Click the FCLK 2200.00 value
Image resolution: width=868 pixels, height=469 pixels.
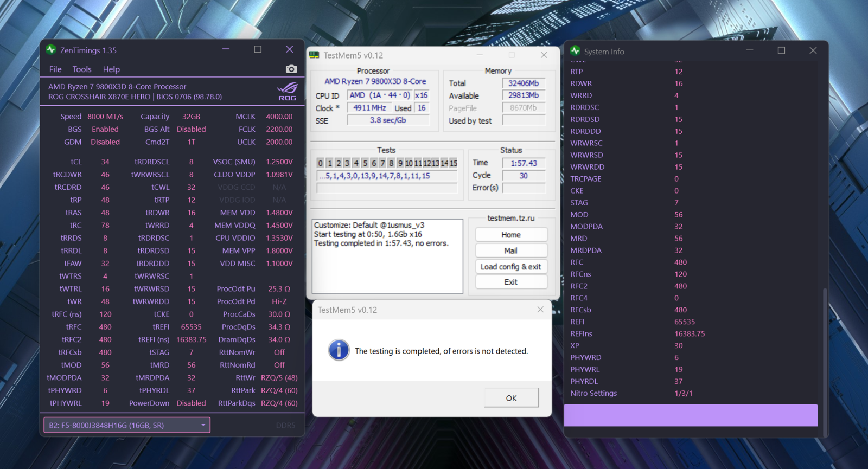tap(279, 129)
